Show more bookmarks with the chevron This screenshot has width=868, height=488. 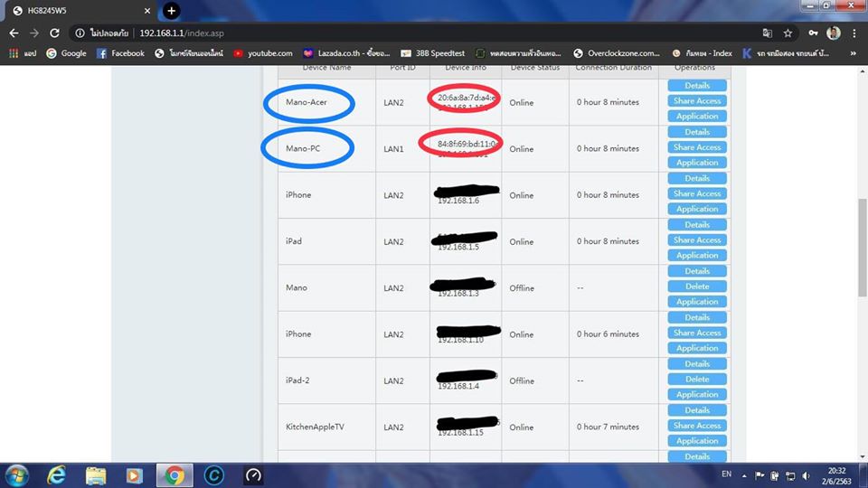(853, 53)
